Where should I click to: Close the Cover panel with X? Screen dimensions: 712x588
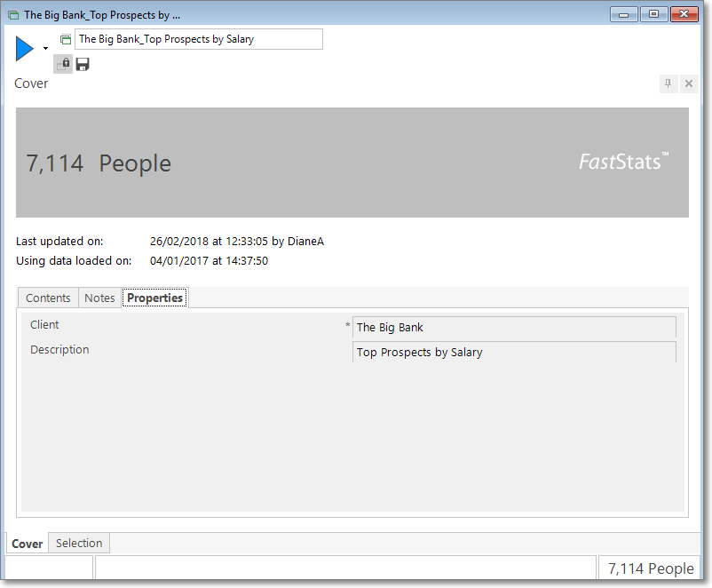(689, 83)
